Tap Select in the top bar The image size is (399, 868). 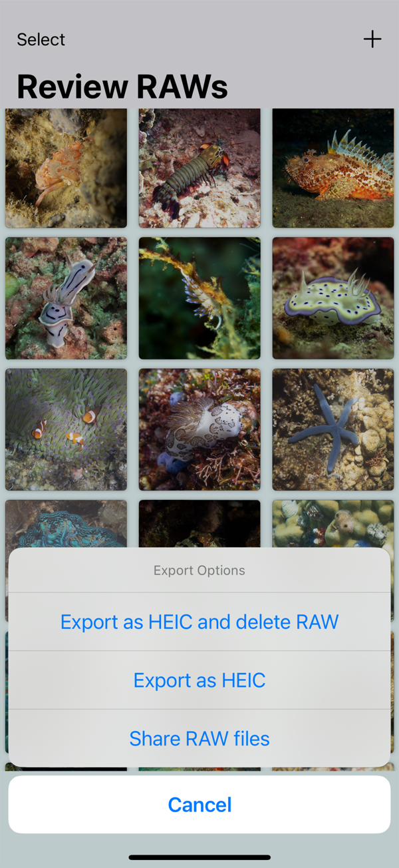[x=41, y=40]
